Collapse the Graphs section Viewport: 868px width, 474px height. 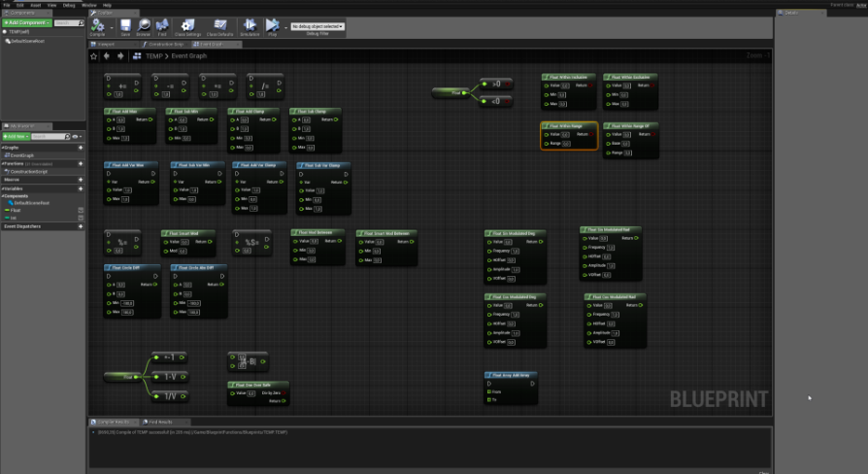3,148
